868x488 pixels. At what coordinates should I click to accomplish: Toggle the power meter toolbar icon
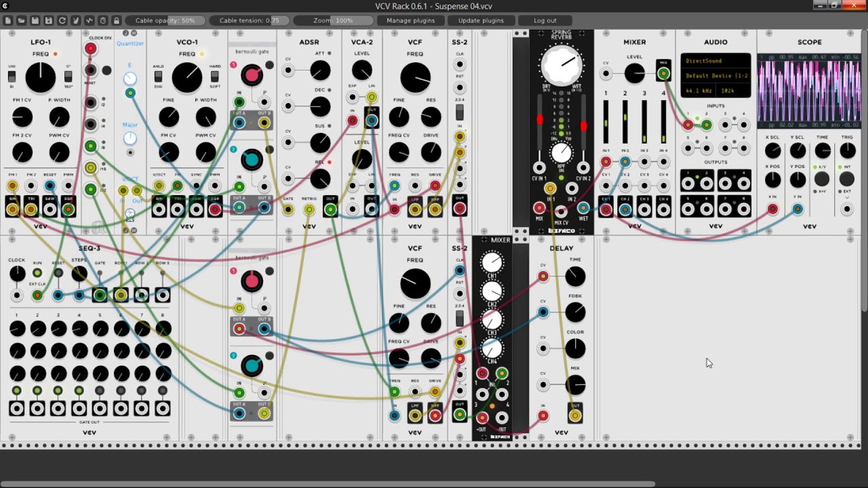90,20
